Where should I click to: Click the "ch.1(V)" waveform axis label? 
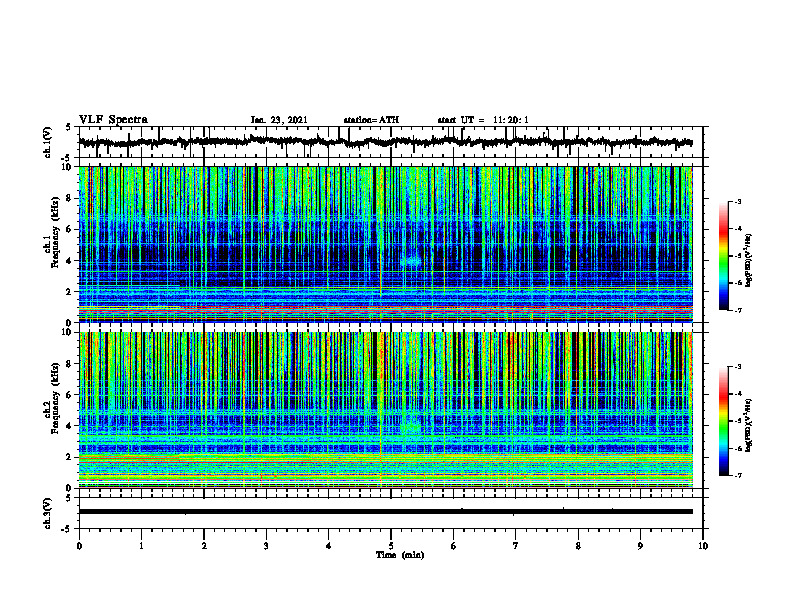(x=48, y=142)
